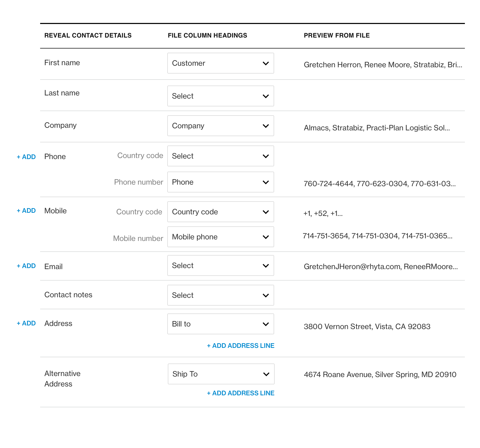Click the Gretchen Herron preview text
This screenshot has height=448, width=480.
pos(383,65)
